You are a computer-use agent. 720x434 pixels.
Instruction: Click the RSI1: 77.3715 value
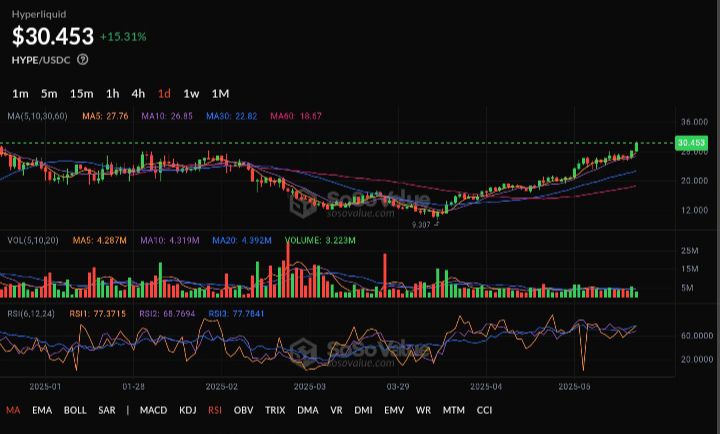pos(97,314)
